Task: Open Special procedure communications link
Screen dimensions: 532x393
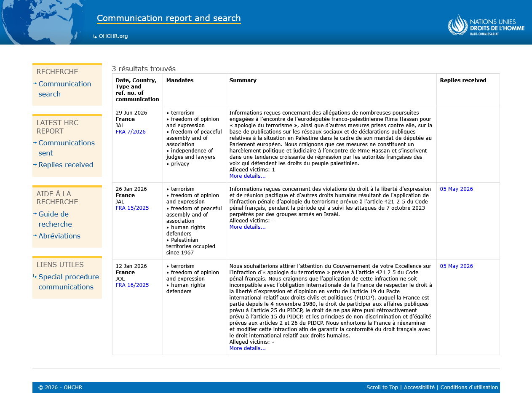Action: pyautogui.click(x=69, y=282)
